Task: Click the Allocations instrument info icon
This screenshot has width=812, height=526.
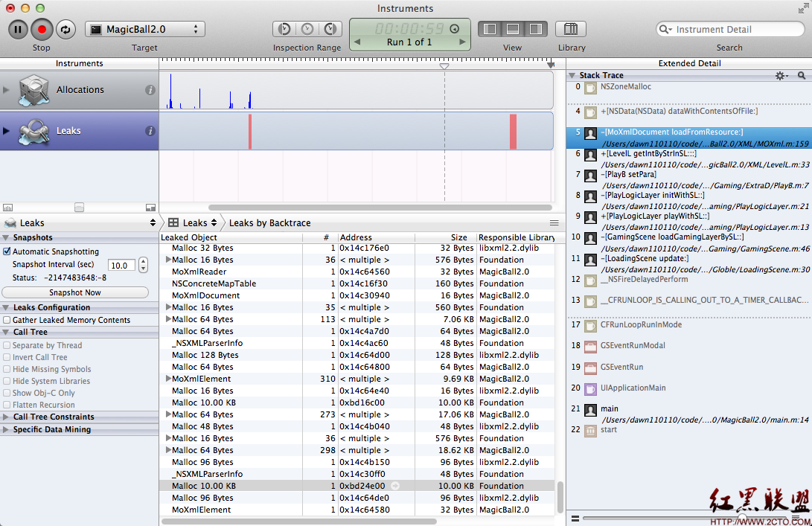Action: [x=150, y=90]
